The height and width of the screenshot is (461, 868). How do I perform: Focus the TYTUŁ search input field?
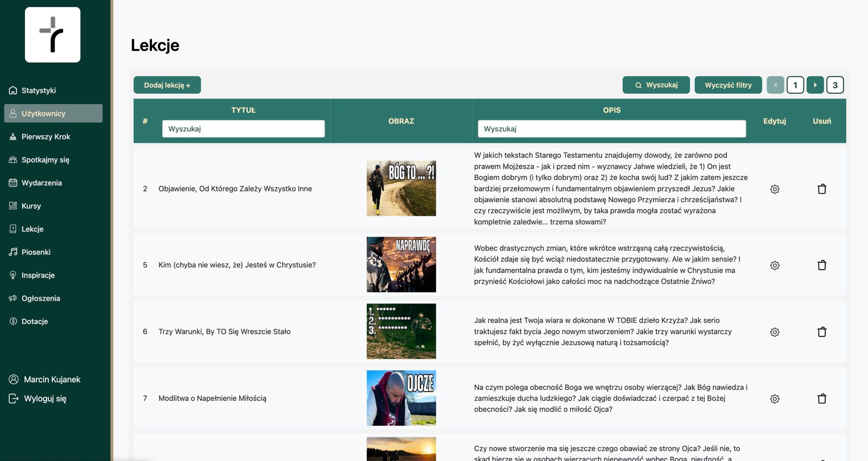click(244, 129)
